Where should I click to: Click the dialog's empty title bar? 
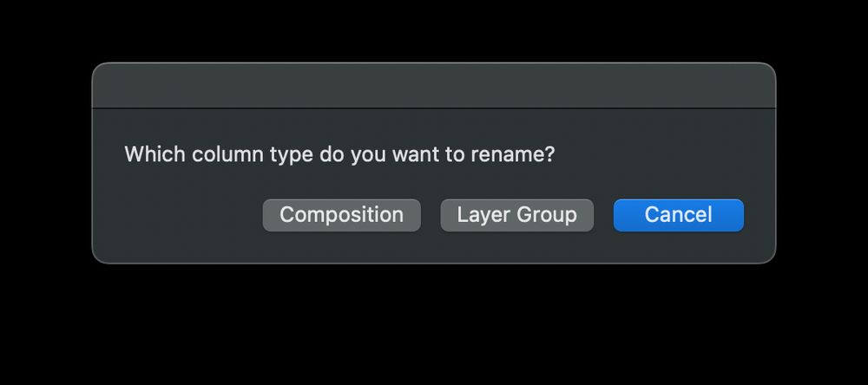[433, 86]
